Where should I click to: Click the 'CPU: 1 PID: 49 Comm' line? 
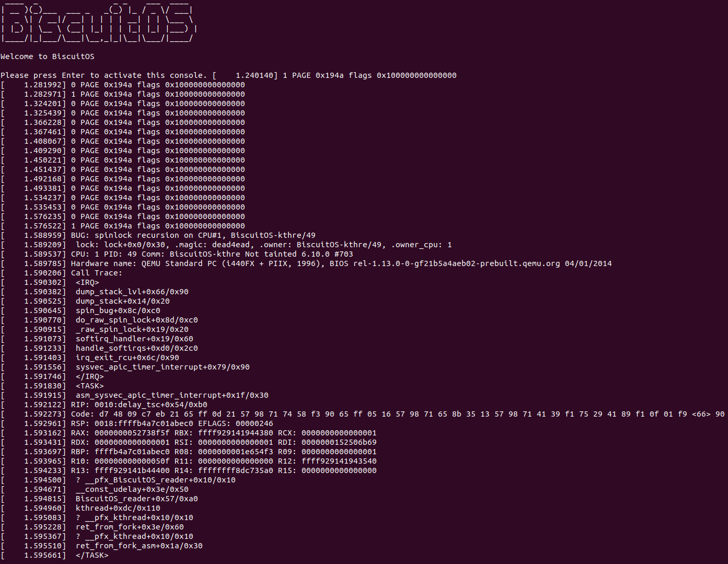[x=177, y=254]
